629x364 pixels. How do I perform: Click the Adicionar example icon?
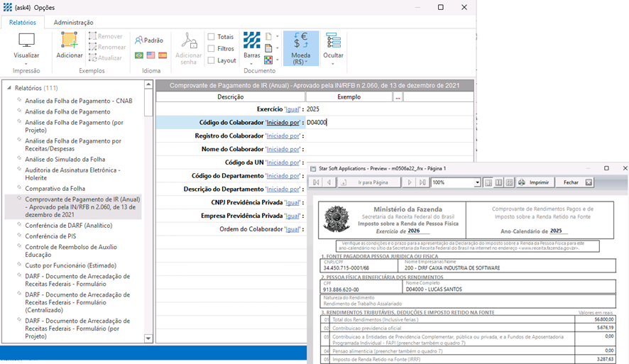[70, 41]
